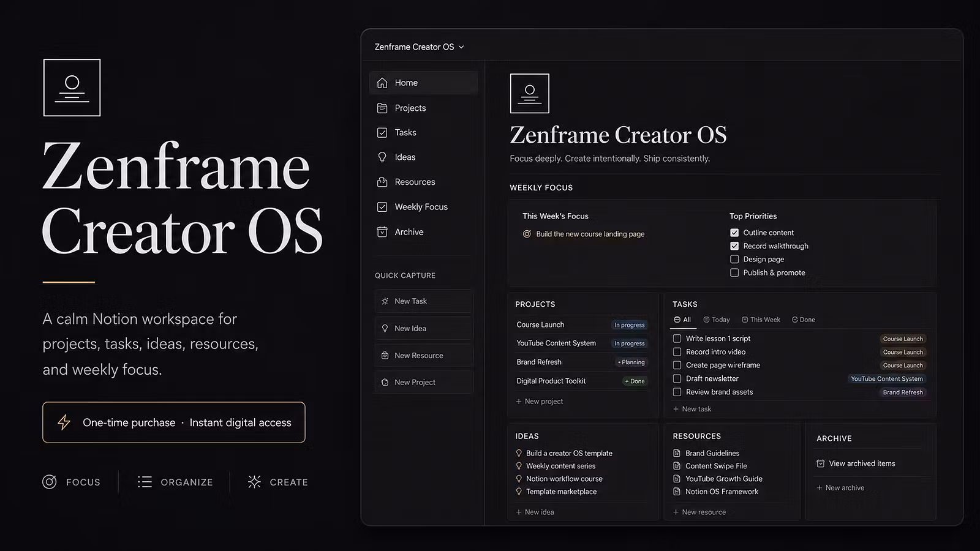Click the Ideas lightbulb icon in sidebar
Viewport: 980px width, 551px height.
click(x=382, y=157)
